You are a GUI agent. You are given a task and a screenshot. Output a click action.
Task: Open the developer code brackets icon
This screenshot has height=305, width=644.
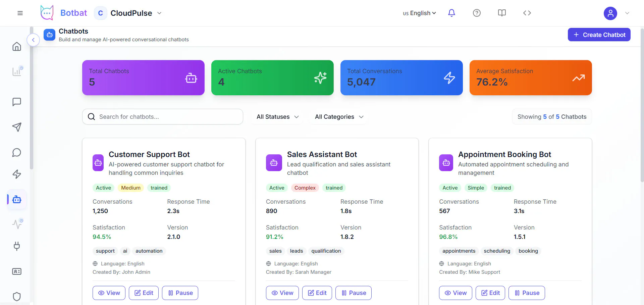(x=527, y=13)
